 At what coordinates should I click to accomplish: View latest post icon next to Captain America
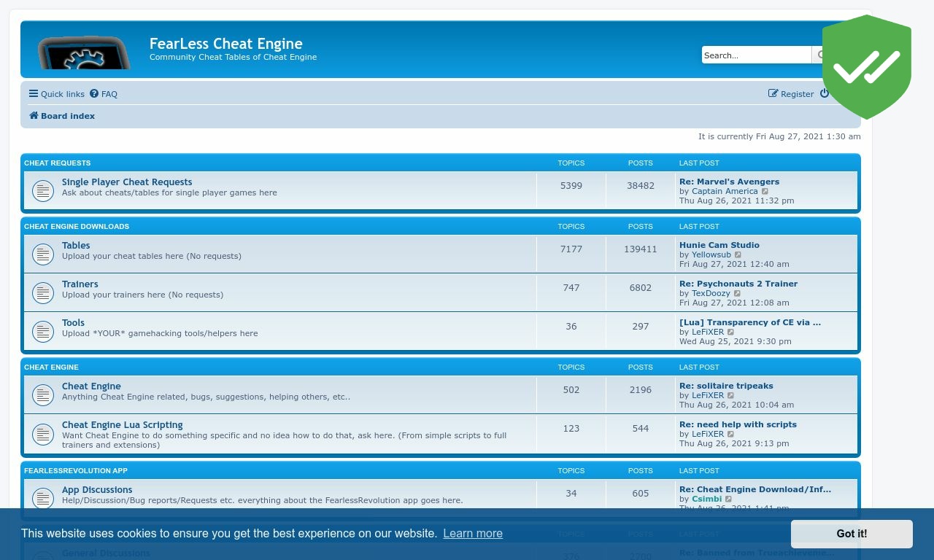[765, 192]
